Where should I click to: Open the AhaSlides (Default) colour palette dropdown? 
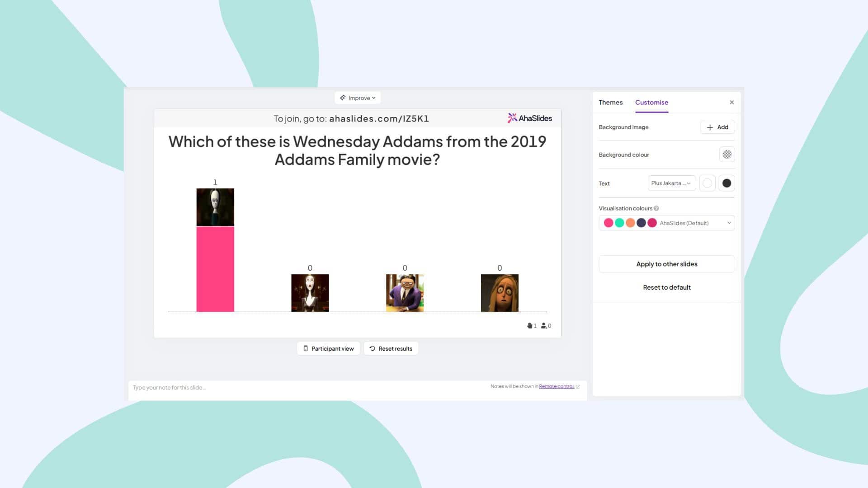point(667,223)
